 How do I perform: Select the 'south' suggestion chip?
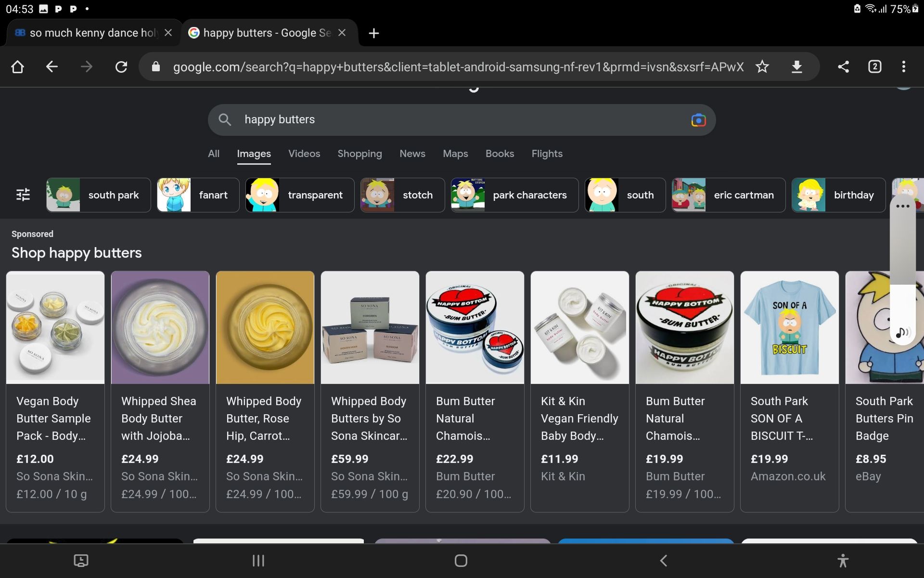[x=625, y=195]
